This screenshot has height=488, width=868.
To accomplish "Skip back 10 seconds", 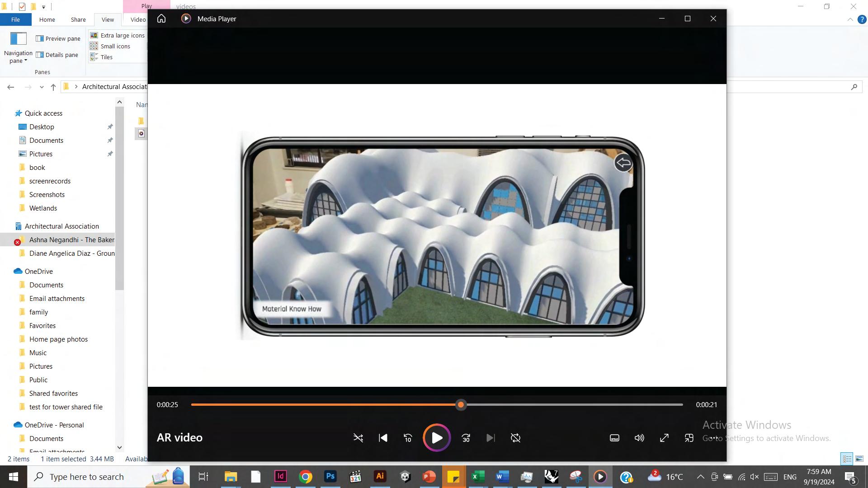I will click(408, 438).
